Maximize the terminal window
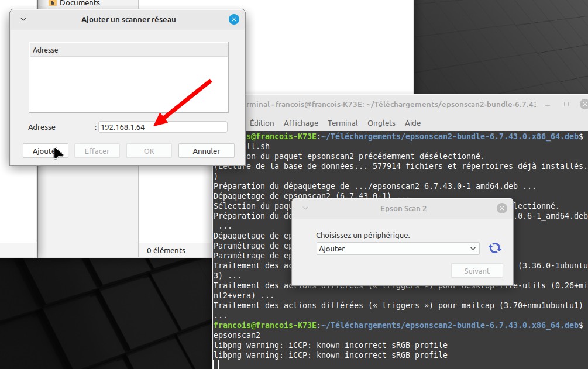Screen dimensions: 588x369 [x=566, y=104]
